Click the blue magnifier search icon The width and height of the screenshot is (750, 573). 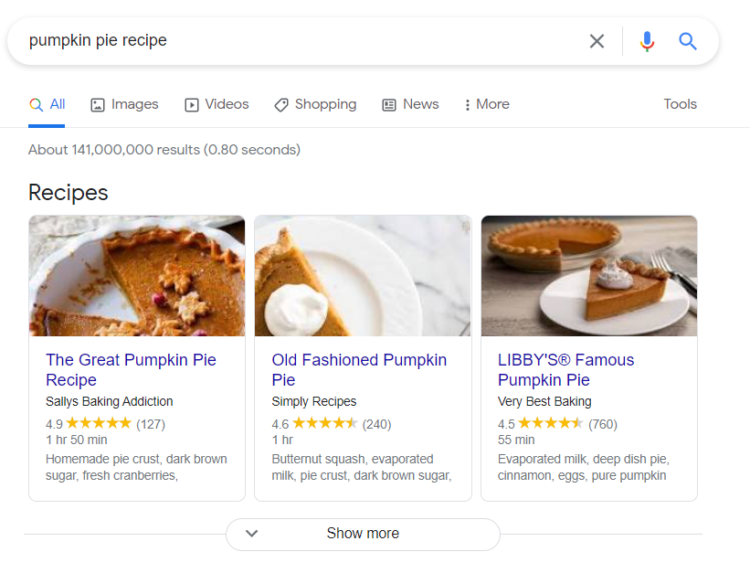click(688, 41)
